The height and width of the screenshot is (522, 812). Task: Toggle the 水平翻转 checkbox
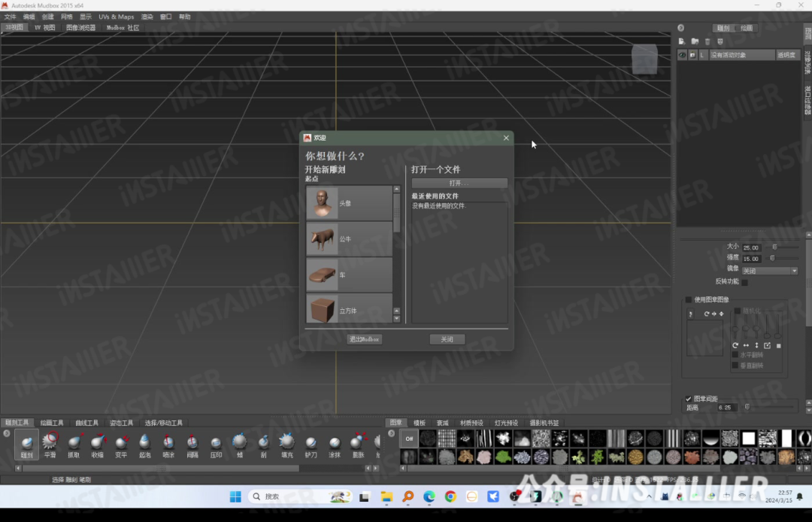(735, 355)
